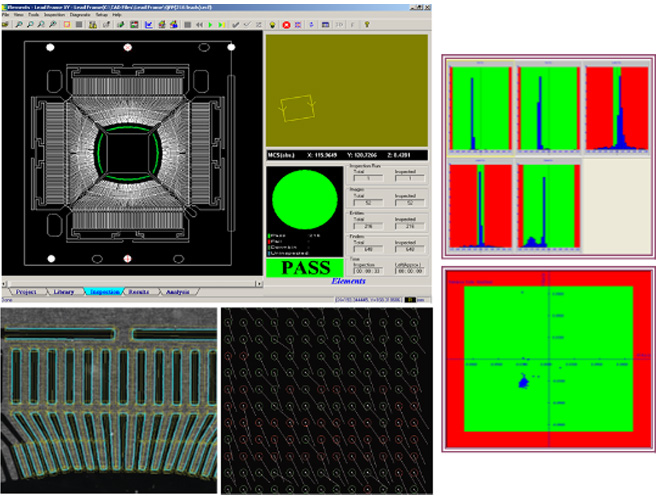Click the blue-red grid icon right of red circle
Viewport: 658px width, 500px height.
tap(298, 25)
